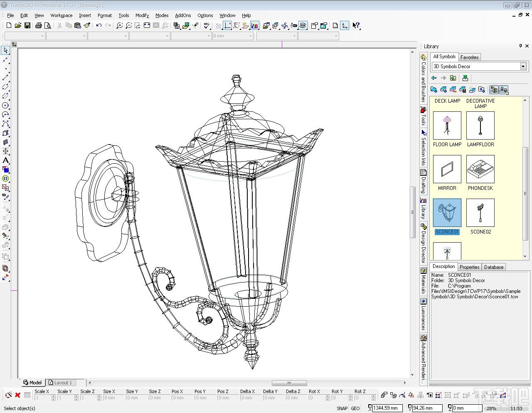Click the spell check ABC icon
The width and height of the screenshot is (532, 413).
pyautogui.click(x=207, y=25)
